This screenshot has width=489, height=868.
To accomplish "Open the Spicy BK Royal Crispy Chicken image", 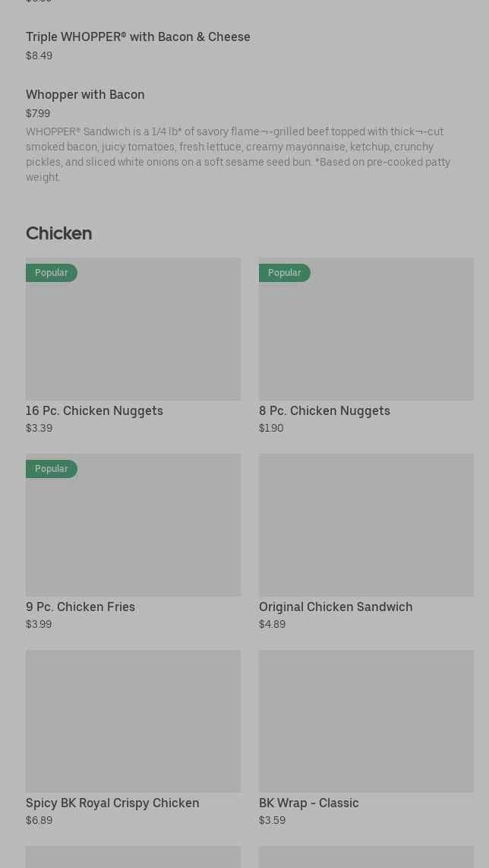I will click(133, 721).
